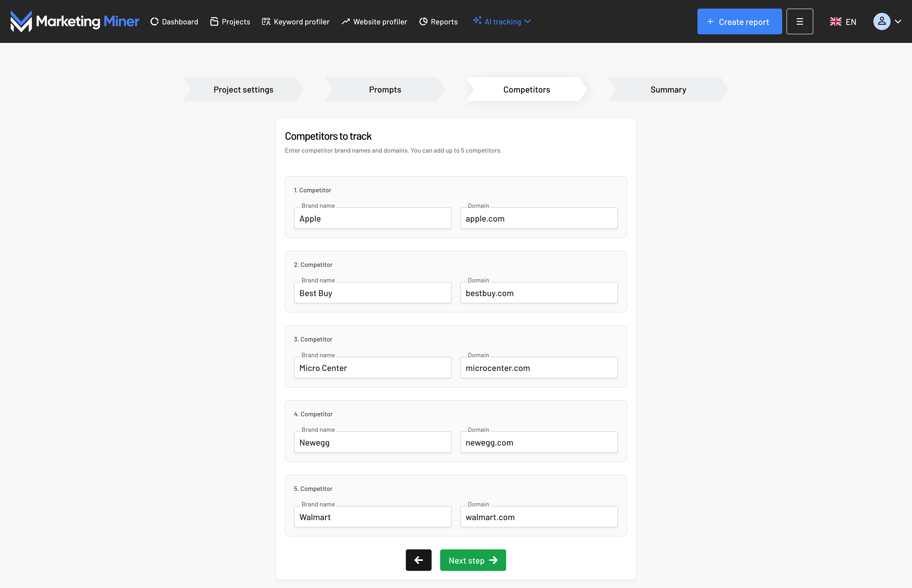Go to Project settings step
Viewport: 912px width, 588px height.
point(243,90)
